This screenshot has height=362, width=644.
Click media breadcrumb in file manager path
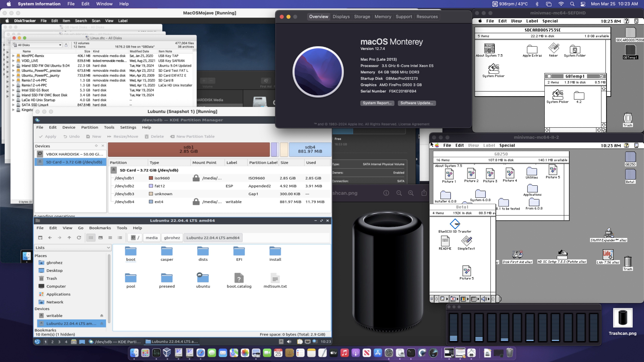point(152,238)
